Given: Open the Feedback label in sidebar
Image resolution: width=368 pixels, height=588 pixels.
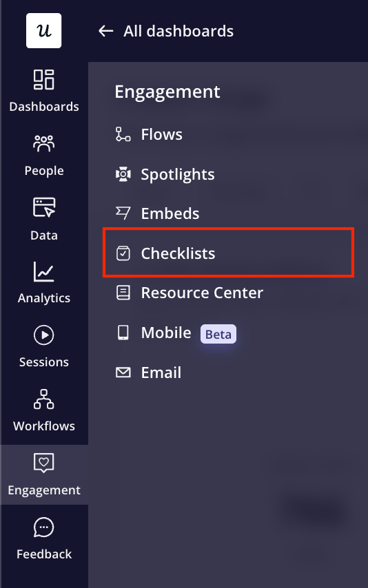Looking at the screenshot, I should (44, 554).
